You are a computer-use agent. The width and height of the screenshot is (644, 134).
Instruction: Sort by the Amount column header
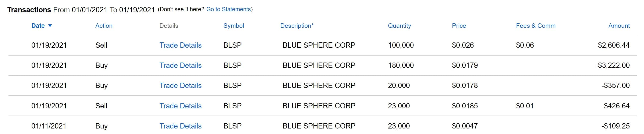click(619, 25)
